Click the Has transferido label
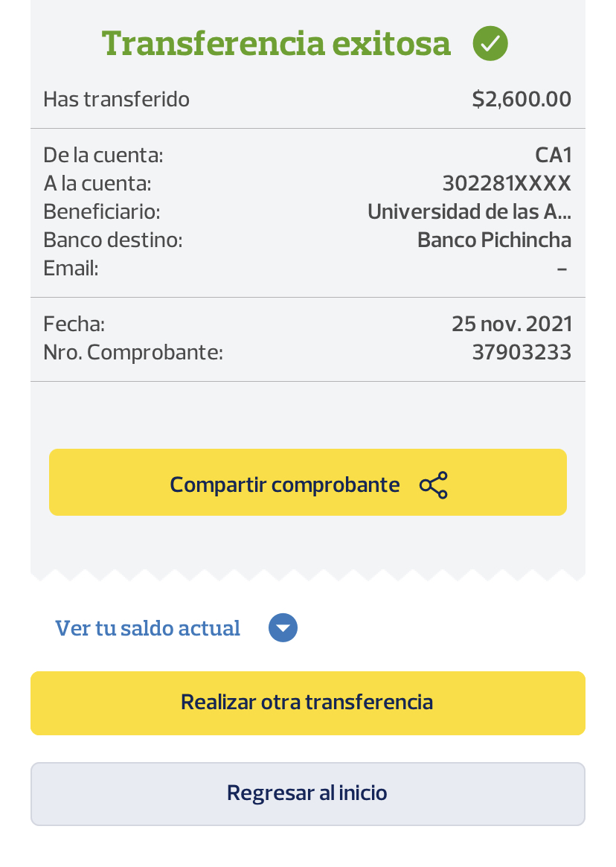This screenshot has width=616, height=867. [116, 99]
